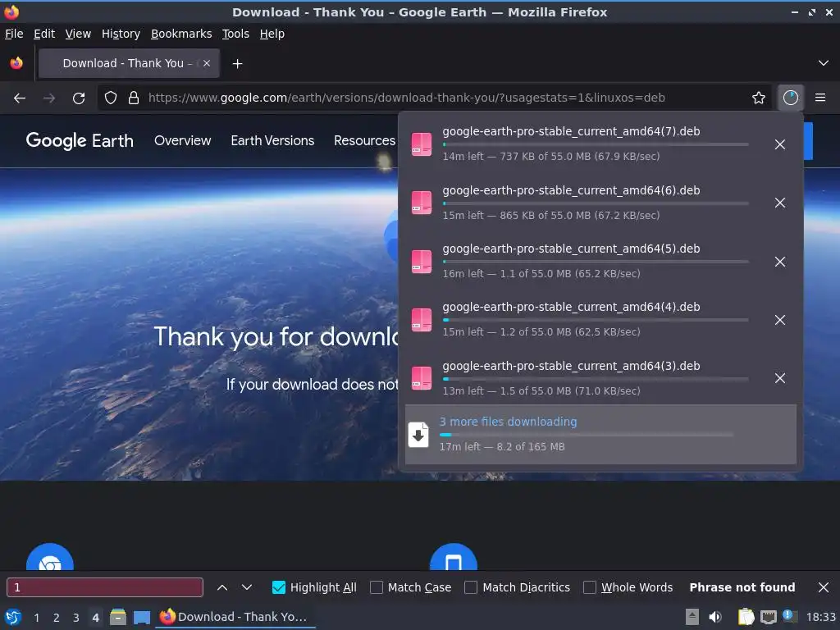Click file icon of amd64(7).deb
840x630 pixels.
tap(422, 144)
